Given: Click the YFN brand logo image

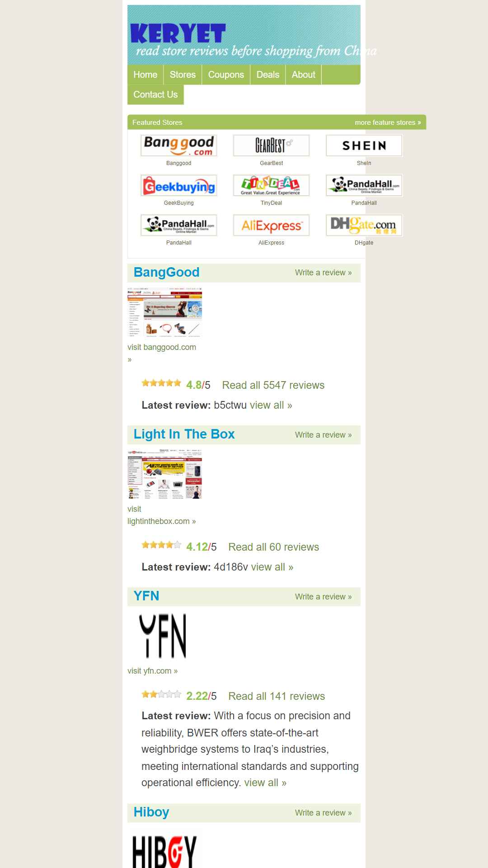Looking at the screenshot, I should pyautogui.click(x=163, y=636).
